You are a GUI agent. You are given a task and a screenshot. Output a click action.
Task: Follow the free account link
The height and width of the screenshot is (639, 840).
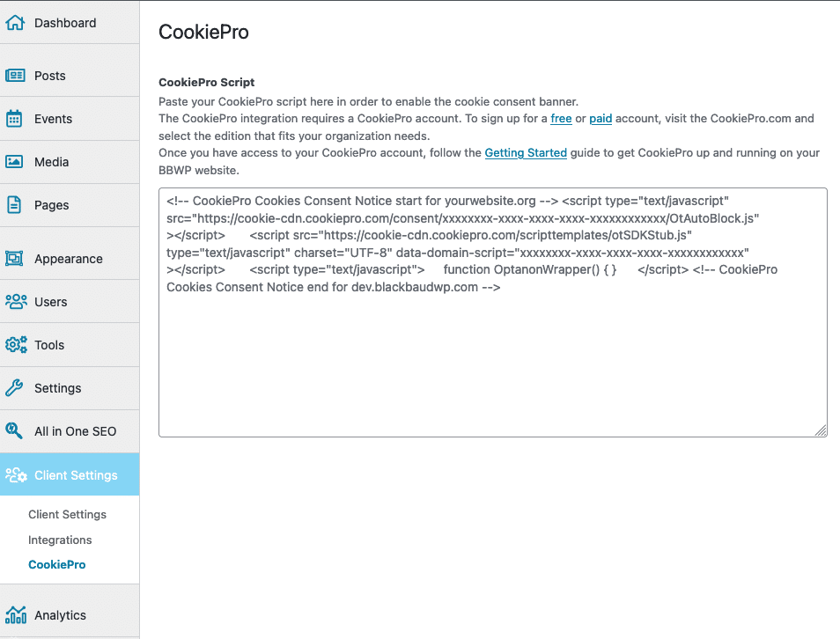(x=561, y=118)
